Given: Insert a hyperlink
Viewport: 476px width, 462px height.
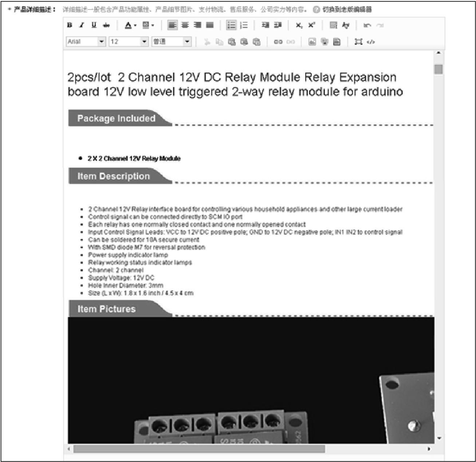Looking at the screenshot, I should (278, 42).
